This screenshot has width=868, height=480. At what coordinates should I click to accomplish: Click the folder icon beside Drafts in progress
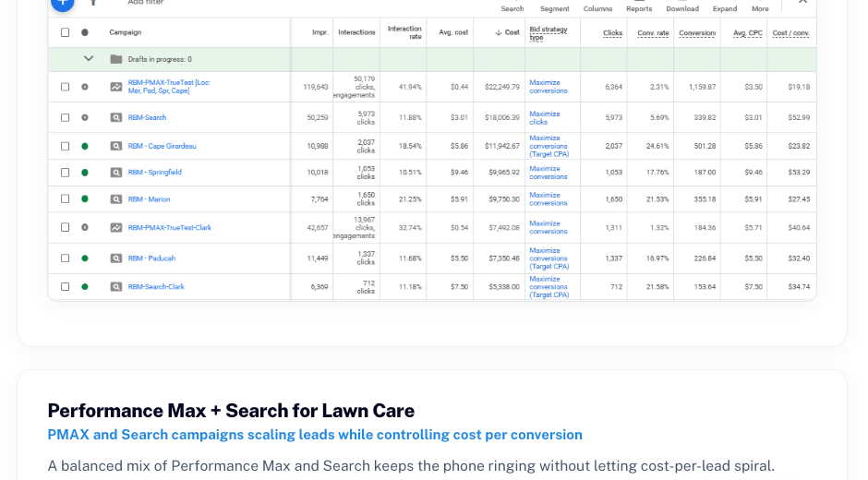pos(115,59)
